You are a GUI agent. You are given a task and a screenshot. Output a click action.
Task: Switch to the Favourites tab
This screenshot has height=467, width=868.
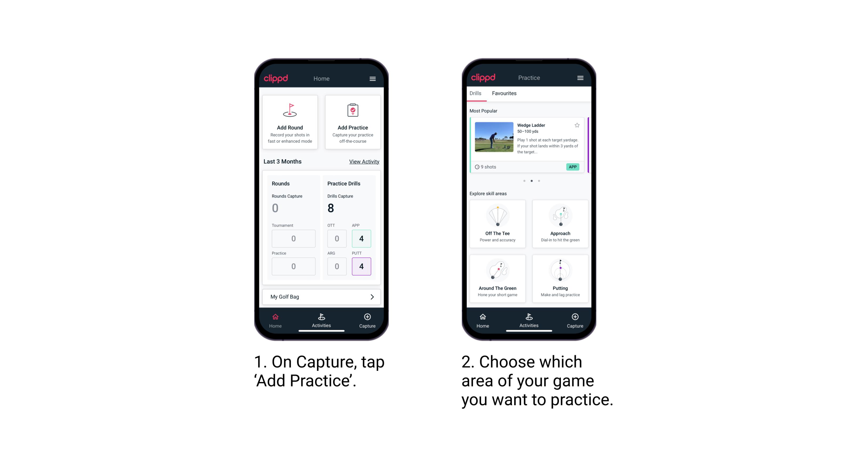pyautogui.click(x=504, y=93)
